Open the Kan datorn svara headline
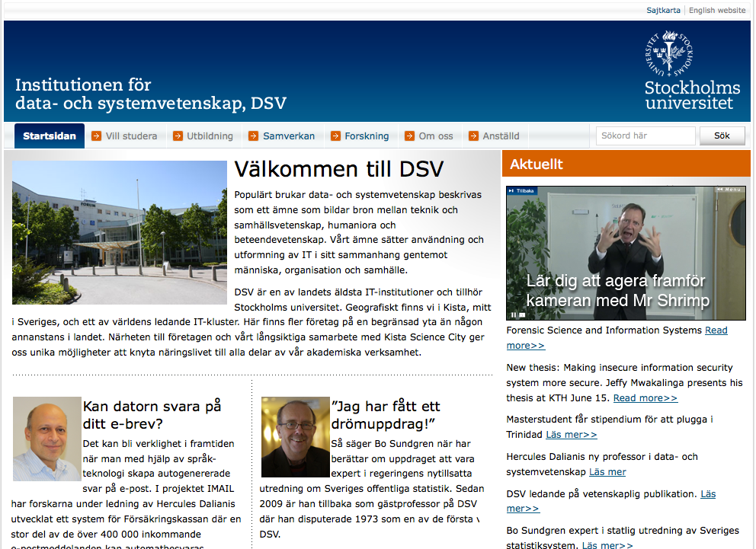 click(x=152, y=414)
